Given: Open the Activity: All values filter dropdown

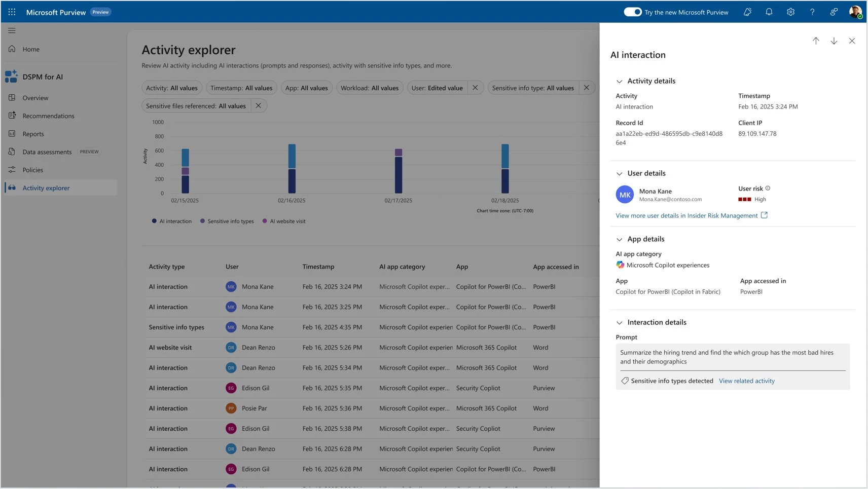Looking at the screenshot, I should 172,88.
